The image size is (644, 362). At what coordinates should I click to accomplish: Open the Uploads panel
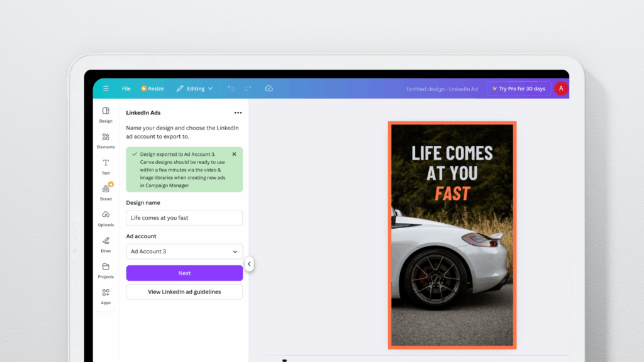[106, 219]
